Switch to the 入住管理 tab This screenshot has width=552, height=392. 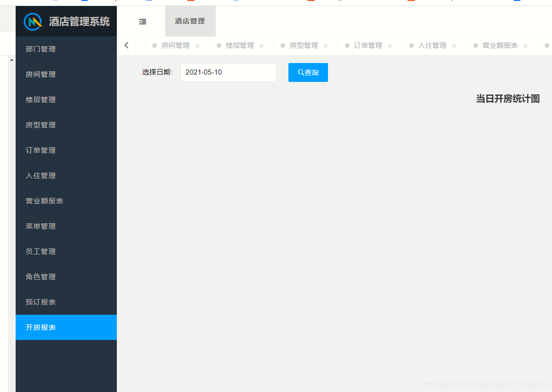tap(432, 46)
